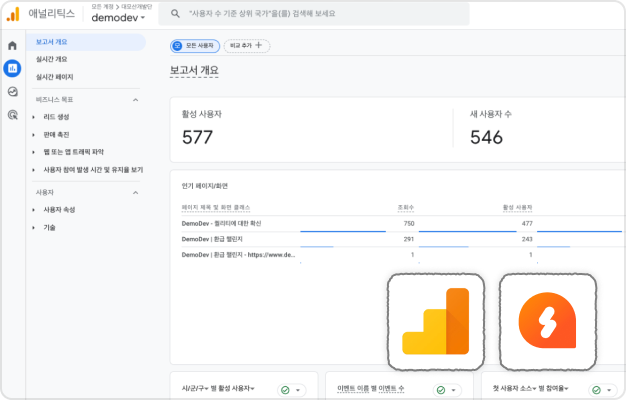Image resolution: width=626 pixels, height=400 pixels.
Task: Click the search magnifier icon
Action: tap(175, 14)
